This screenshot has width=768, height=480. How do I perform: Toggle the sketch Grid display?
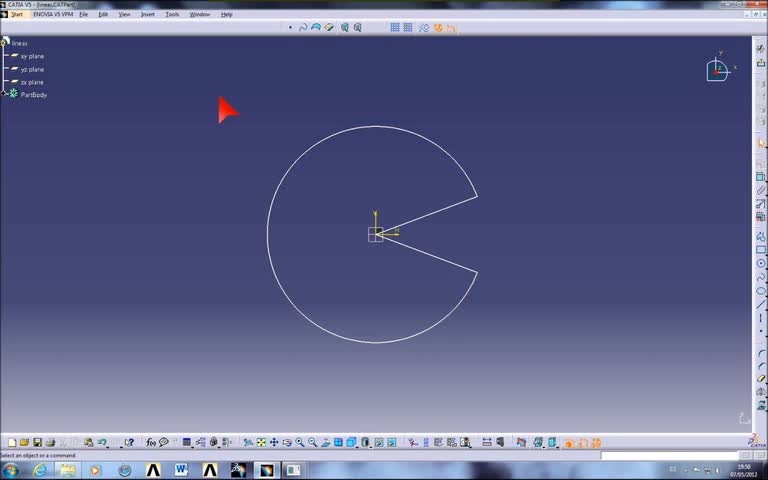[395, 27]
